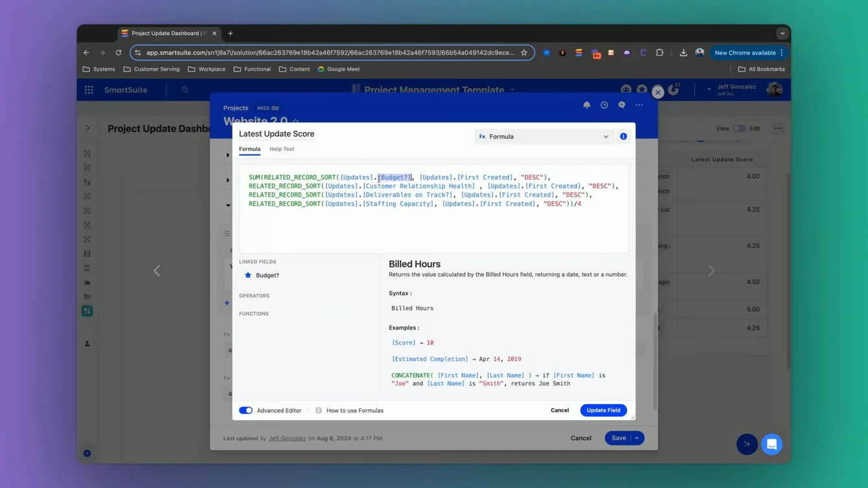The image size is (868, 488).
Task: Open the chat widget at bottom right
Action: (x=771, y=444)
